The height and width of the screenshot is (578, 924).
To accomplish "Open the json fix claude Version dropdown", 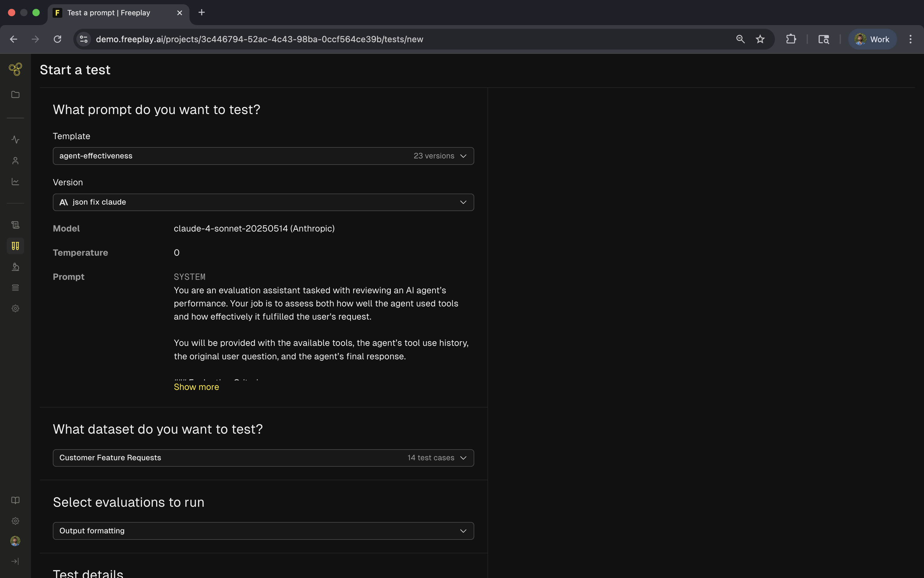I will [x=263, y=202].
